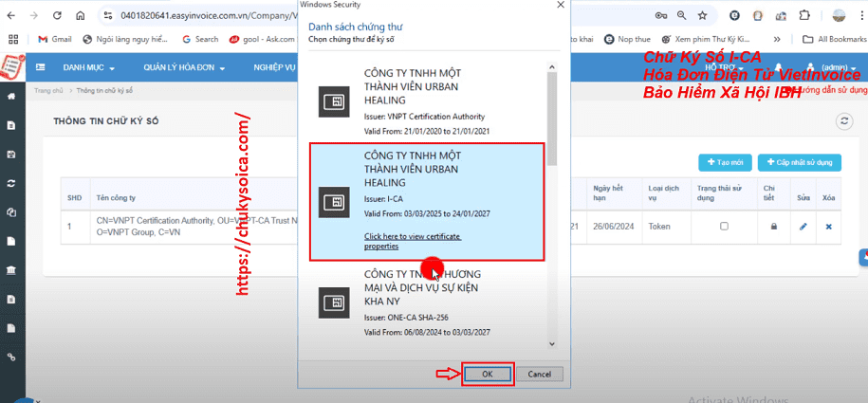Open the 'Nop thue' bookmark

(x=628, y=39)
